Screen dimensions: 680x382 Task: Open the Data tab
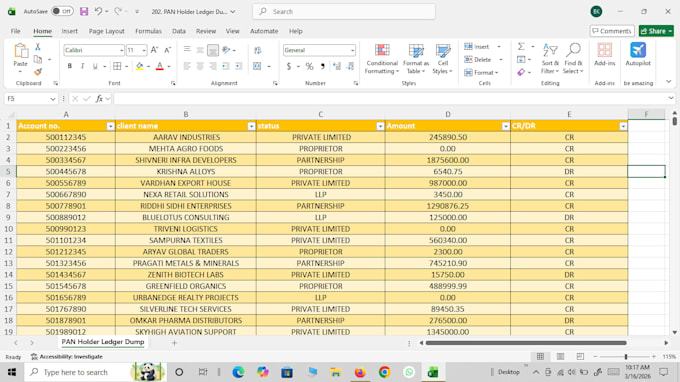(179, 31)
